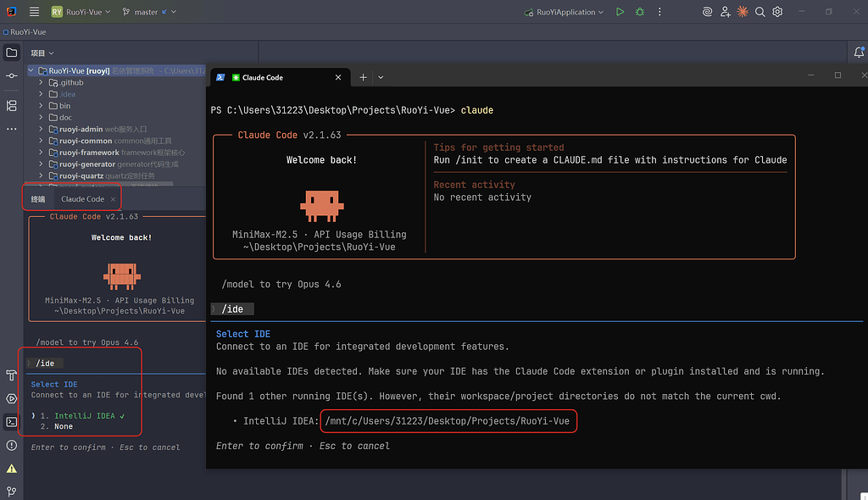Show more tool windows ellipsis icon
Viewport: 868px width, 500px height.
pyautogui.click(x=12, y=129)
